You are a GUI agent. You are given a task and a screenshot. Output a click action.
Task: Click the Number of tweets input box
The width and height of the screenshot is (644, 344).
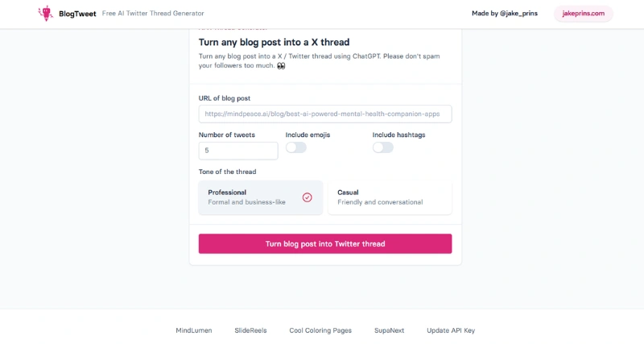(237, 151)
